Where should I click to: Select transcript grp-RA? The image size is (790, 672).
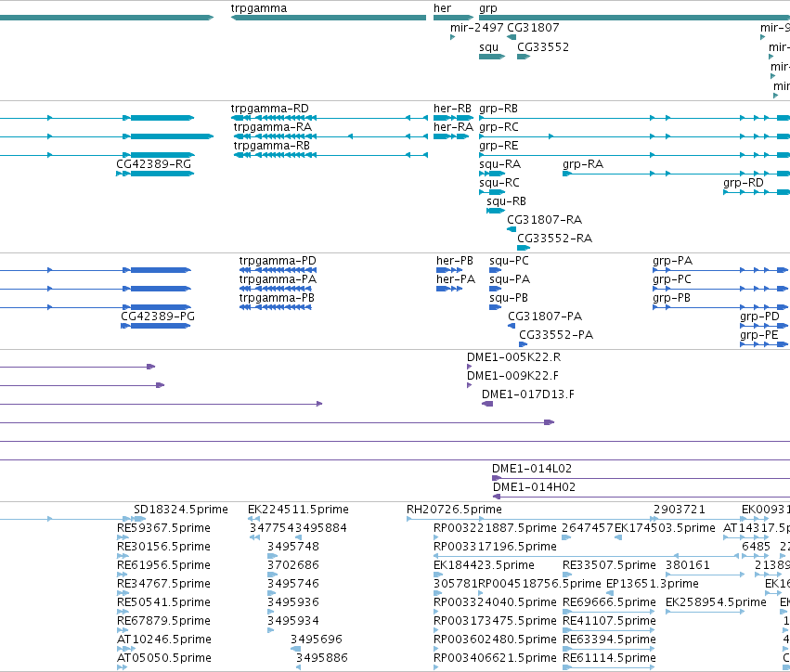tap(583, 164)
